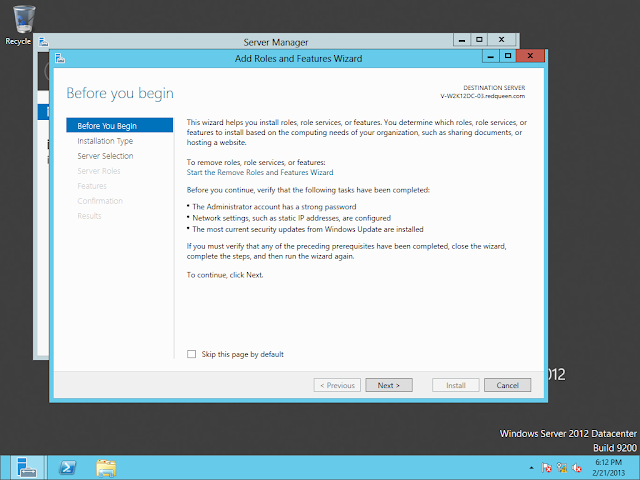This screenshot has width=640, height=480.
Task: Go to the Installation Type step
Action: tap(105, 141)
